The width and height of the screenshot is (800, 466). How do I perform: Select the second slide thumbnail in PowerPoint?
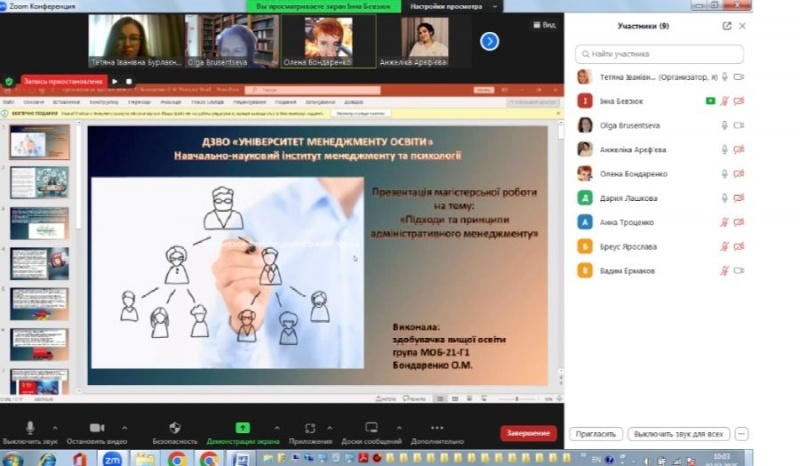coord(39,182)
